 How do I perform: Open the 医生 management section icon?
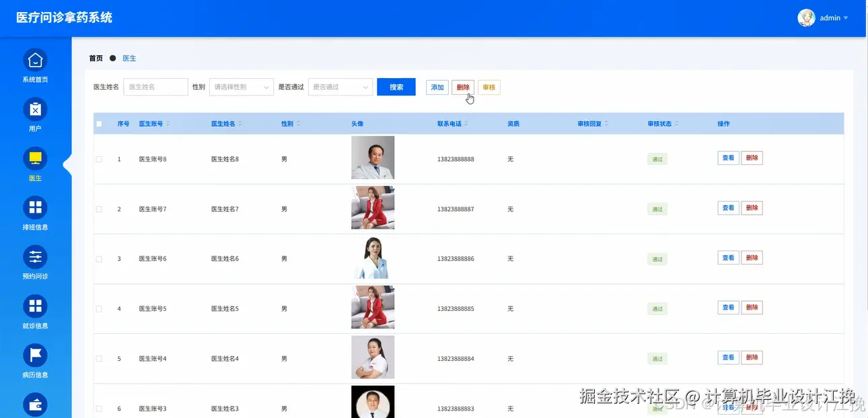(x=34, y=160)
